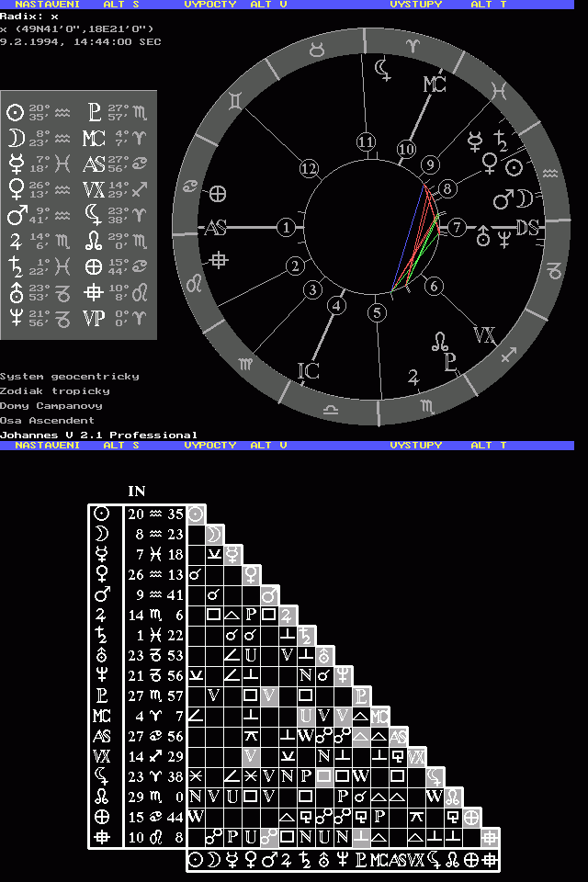Select the Sun diagonal cell in aspect grid

pos(197,514)
